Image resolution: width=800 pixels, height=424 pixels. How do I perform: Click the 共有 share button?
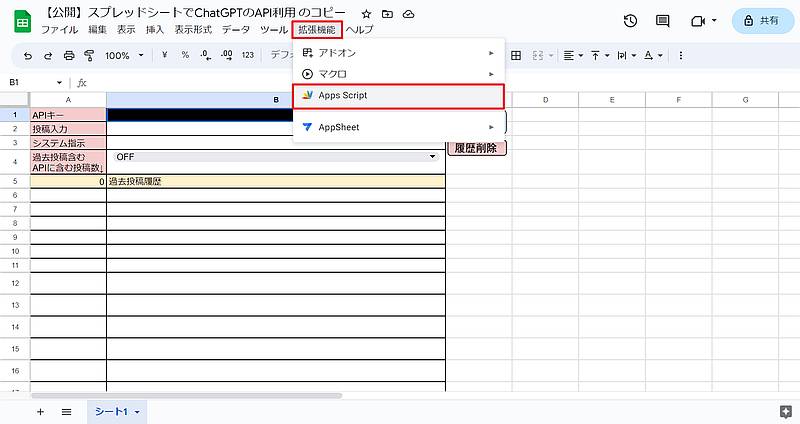pyautogui.click(x=763, y=21)
